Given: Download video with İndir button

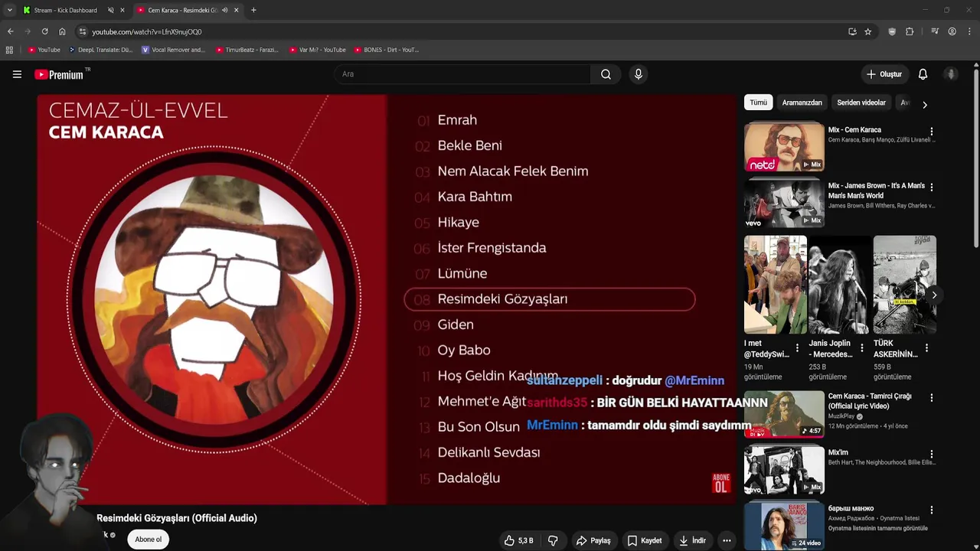Looking at the screenshot, I should tap(692, 540).
